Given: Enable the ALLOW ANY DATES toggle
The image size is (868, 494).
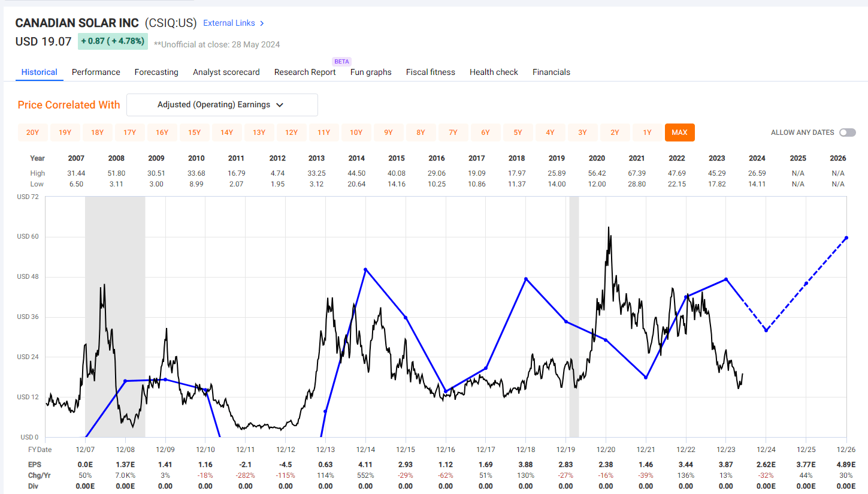Looking at the screenshot, I should click(848, 132).
